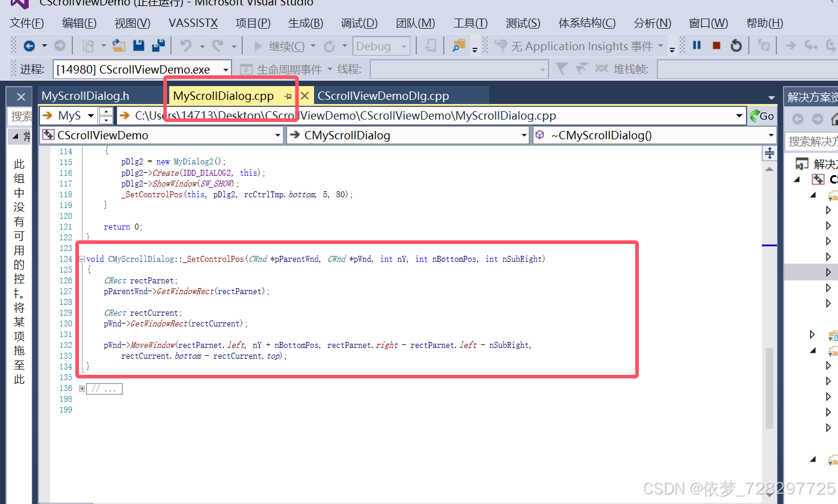Open the 测试(S) menu
The width and height of the screenshot is (838, 504).
[x=523, y=23]
